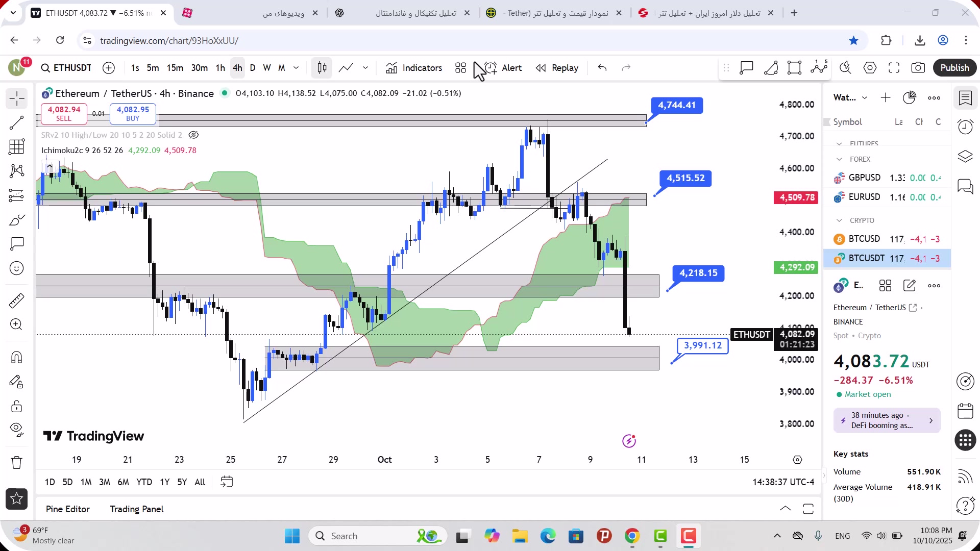
Task: Open the timeframe dropdown arrow
Action: coord(296,68)
